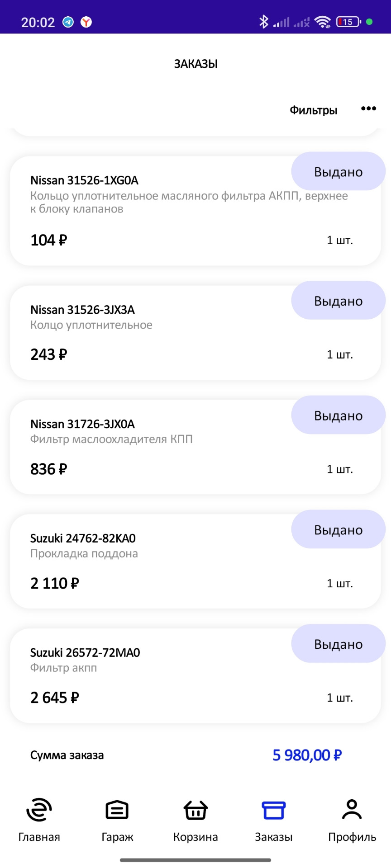Tap the Заказы orders box icon
Image resolution: width=391 pixels, height=868 pixels.
[x=274, y=810]
